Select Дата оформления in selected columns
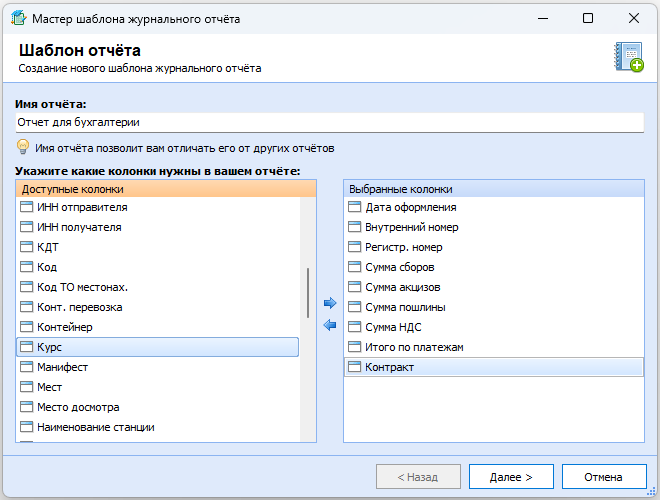The height and width of the screenshot is (500, 660). (410, 207)
